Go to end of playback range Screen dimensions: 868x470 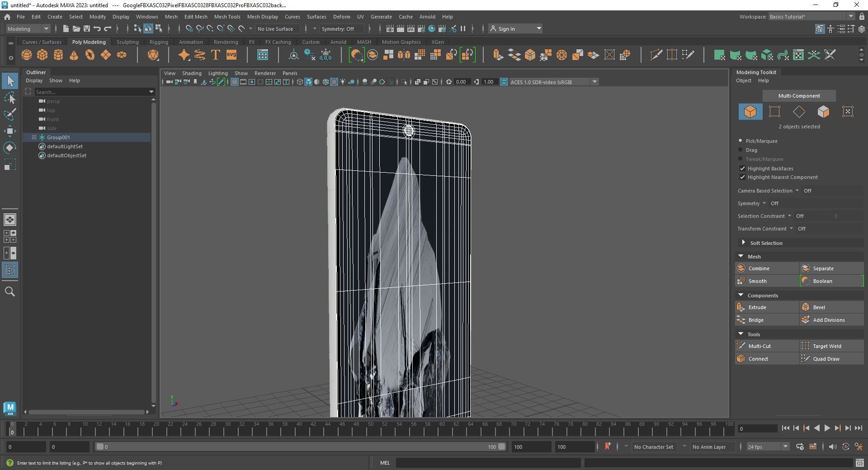(x=859, y=428)
